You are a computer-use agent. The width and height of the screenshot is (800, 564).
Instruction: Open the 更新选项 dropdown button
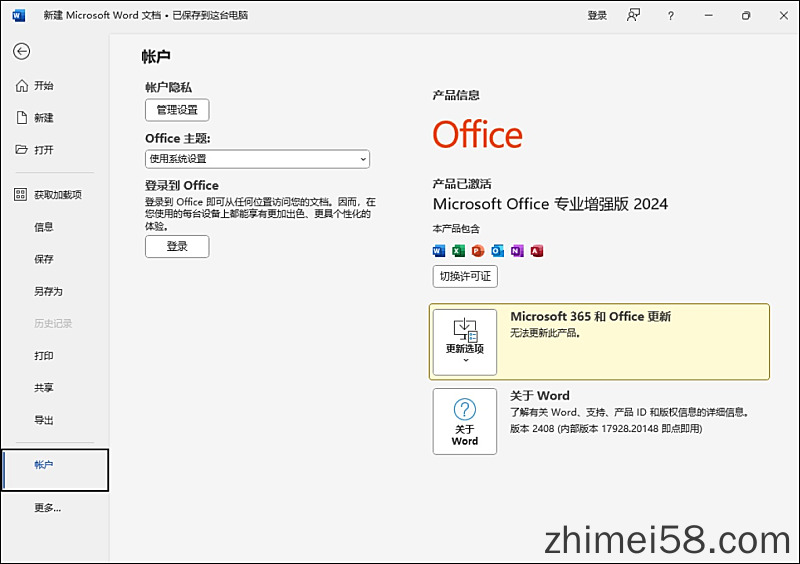(464, 341)
